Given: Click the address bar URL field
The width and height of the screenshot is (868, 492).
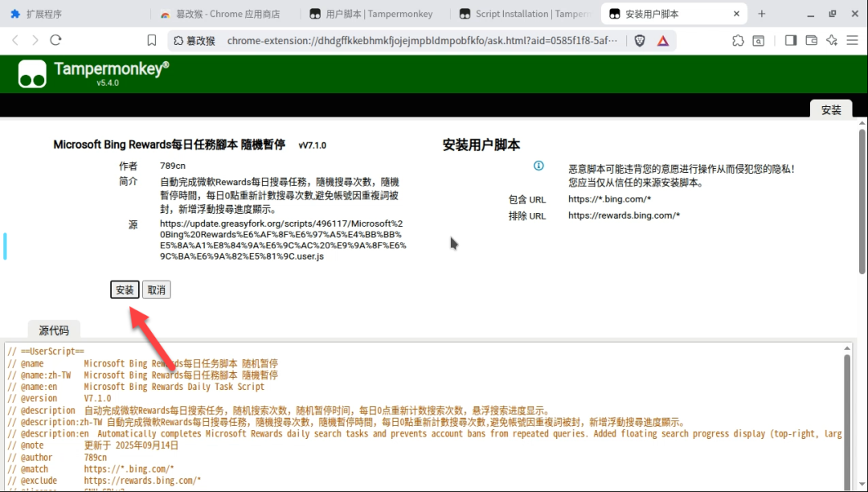Looking at the screenshot, I should click(x=422, y=40).
